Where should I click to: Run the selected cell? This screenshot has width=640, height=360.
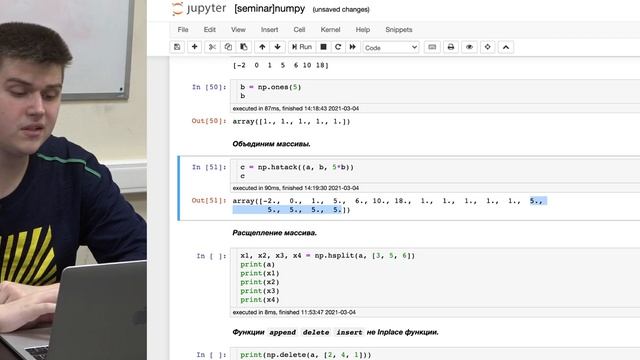[302, 47]
